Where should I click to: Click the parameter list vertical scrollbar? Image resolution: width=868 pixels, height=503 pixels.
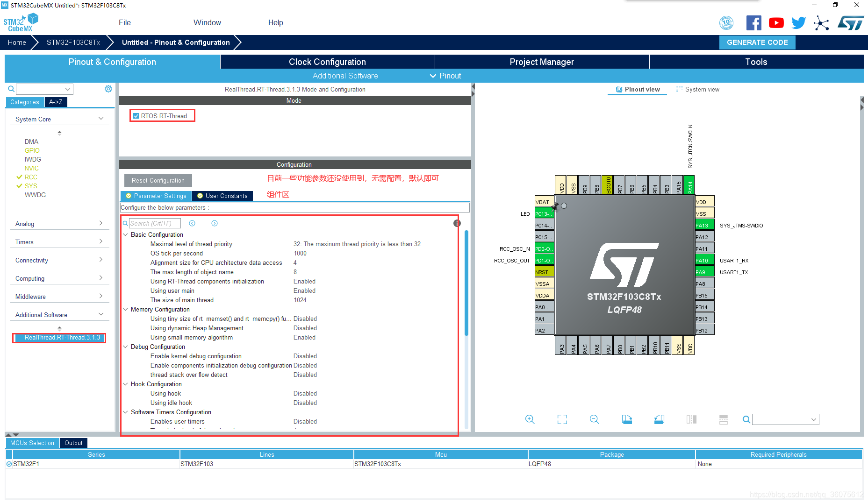point(466,283)
